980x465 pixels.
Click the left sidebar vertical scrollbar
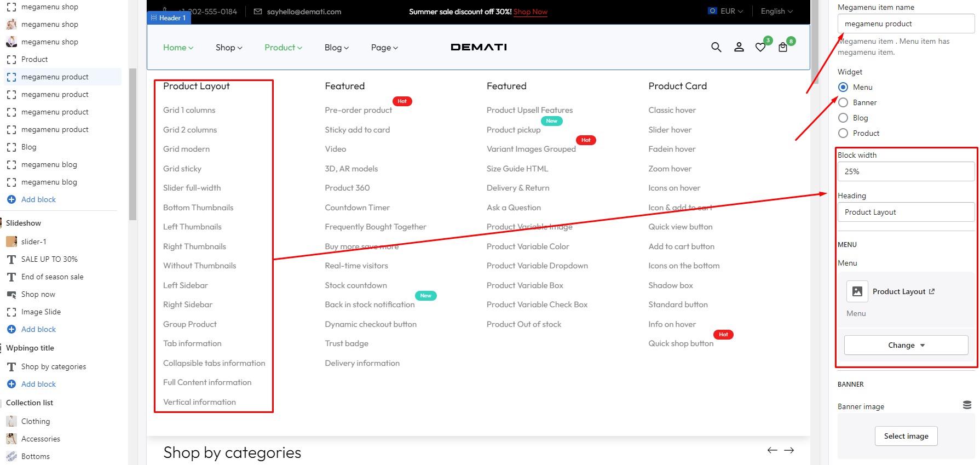(132, 143)
